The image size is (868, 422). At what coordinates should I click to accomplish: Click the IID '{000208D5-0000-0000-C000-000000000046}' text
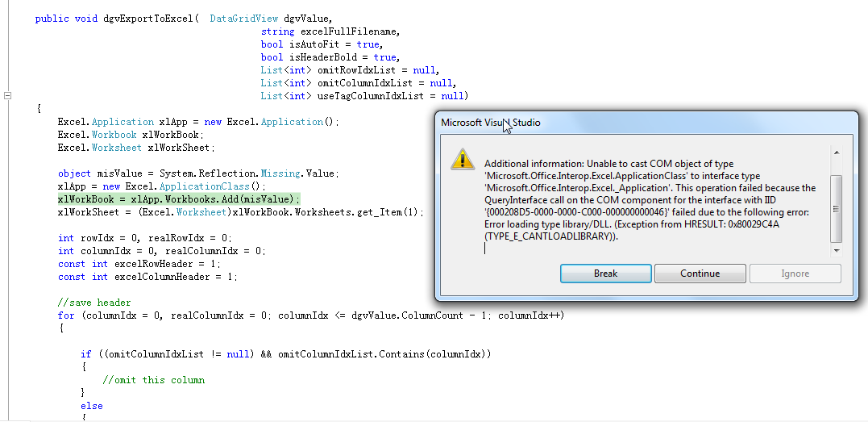point(575,212)
